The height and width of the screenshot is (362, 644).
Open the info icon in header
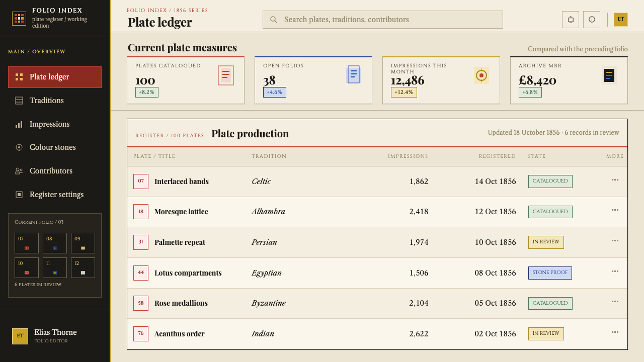coord(592,20)
